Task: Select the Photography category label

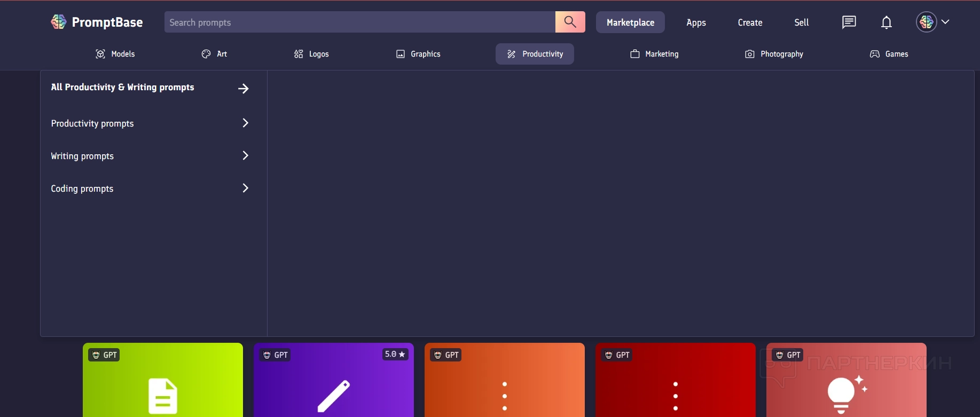Action: coord(782,54)
